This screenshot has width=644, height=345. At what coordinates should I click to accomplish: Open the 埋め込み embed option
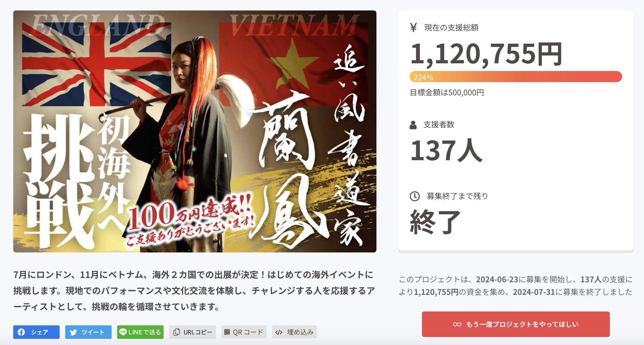coord(294,332)
